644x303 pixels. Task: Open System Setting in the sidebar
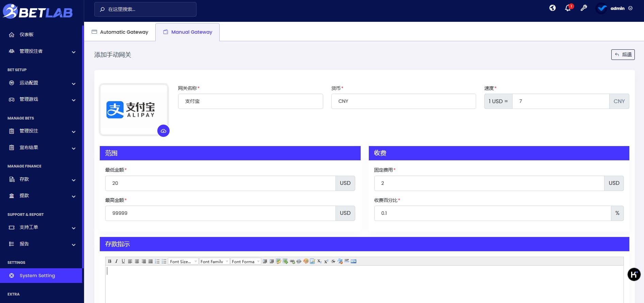pos(37,275)
